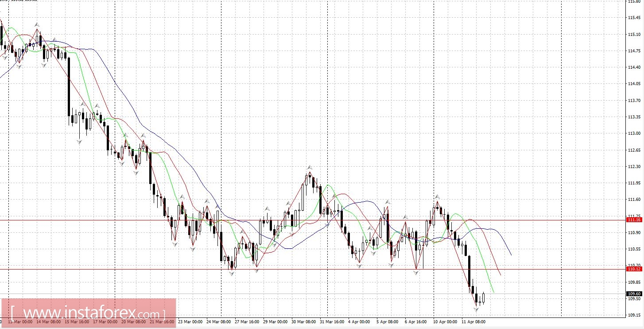Click the 6 Apr 16:00 time label
The image size is (644, 329).
416,321
